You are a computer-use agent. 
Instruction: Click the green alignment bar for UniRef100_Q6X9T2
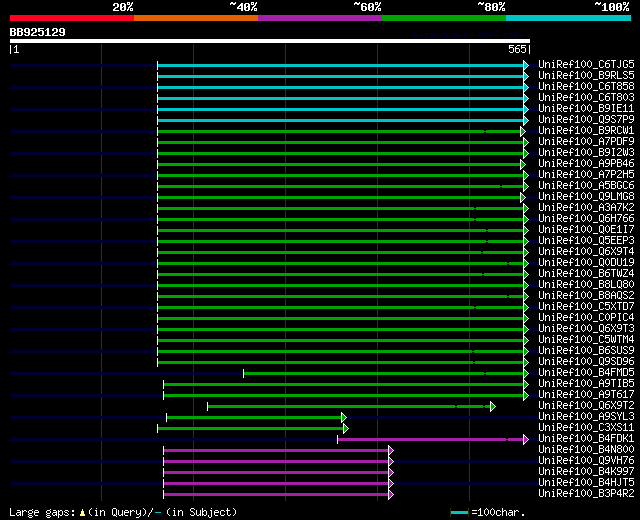349,407
